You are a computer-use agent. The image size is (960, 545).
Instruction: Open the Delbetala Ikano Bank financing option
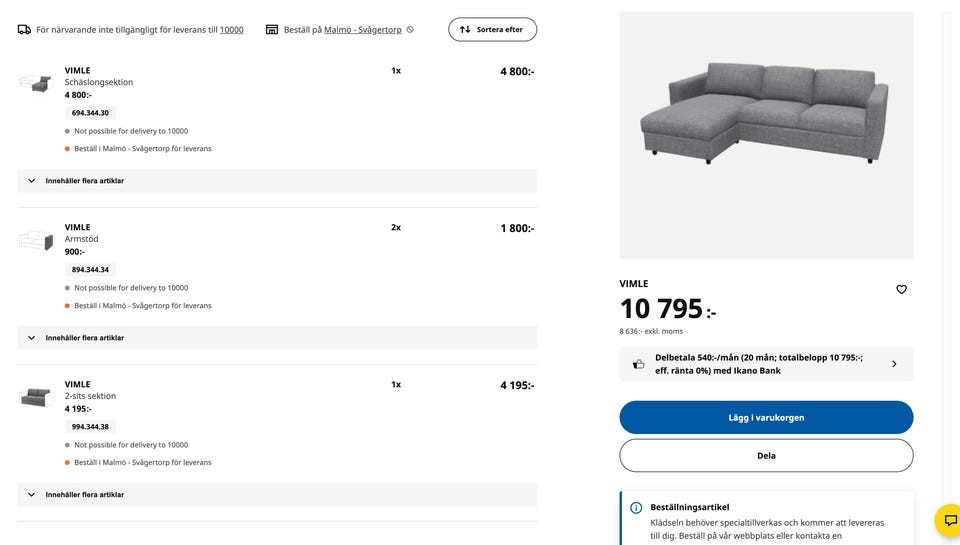[766, 364]
